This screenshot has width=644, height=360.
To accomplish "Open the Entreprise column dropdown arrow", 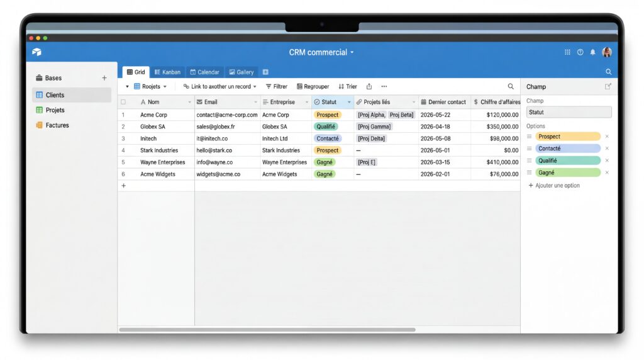I will click(x=306, y=103).
